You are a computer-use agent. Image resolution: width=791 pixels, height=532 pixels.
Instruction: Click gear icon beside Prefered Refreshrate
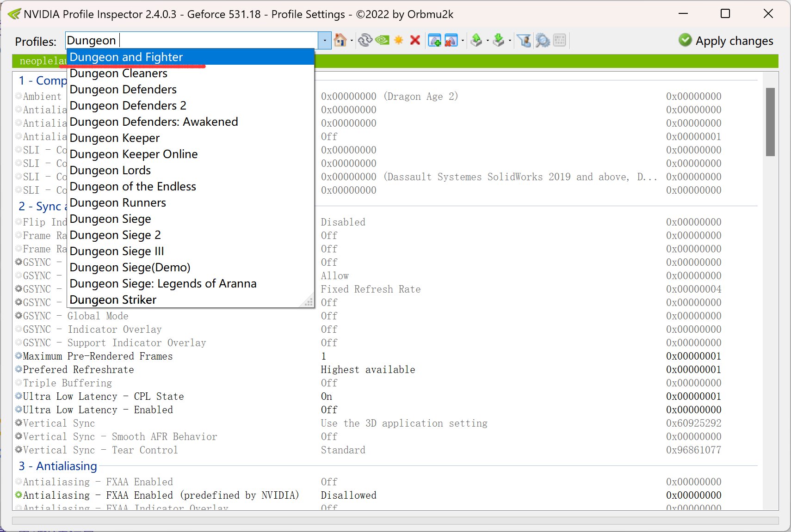[x=19, y=369]
